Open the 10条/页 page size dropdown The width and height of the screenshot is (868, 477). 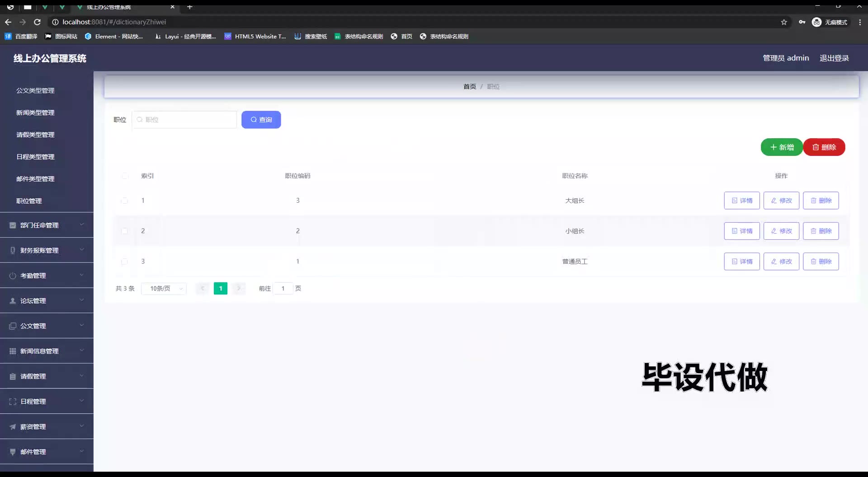click(164, 288)
